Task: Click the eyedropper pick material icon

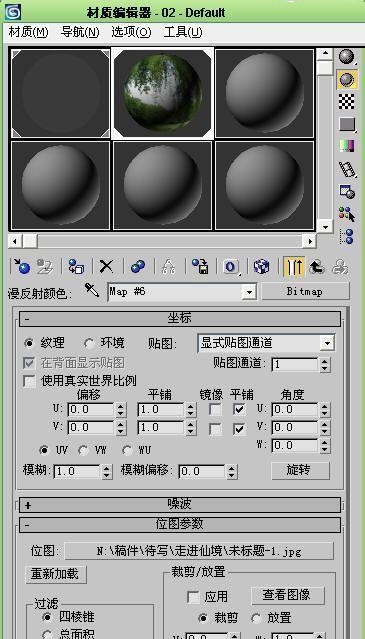Action: click(92, 290)
